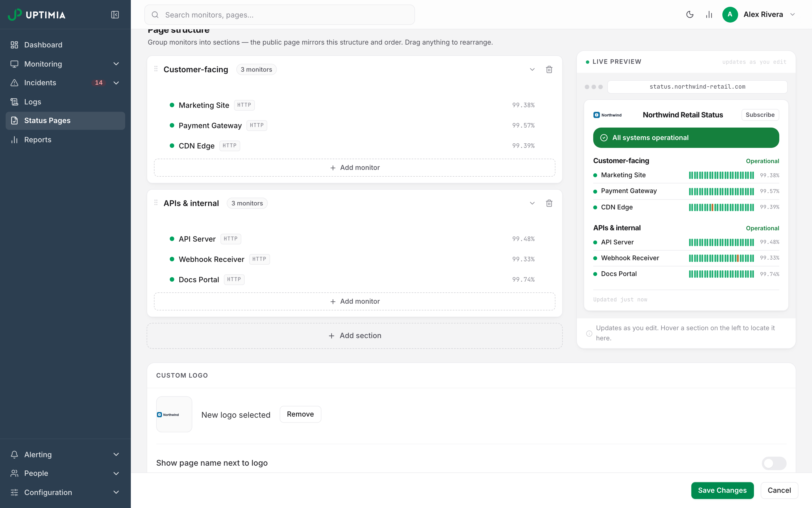Screen dimensions: 812x508
Task: Click the All systems operational banner
Action: (x=686, y=138)
